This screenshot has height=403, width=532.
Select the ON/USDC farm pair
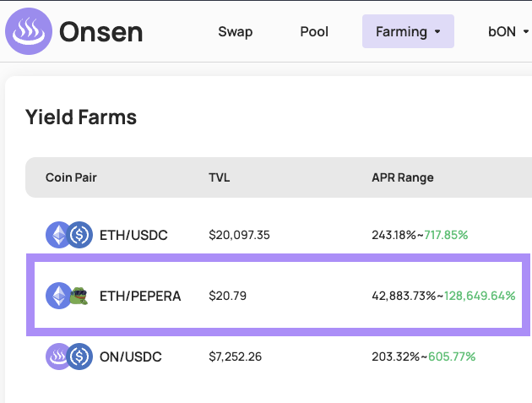coord(131,357)
